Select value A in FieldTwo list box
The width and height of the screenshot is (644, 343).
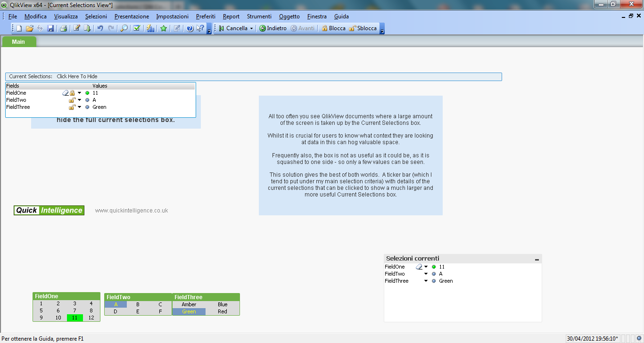pos(116,304)
